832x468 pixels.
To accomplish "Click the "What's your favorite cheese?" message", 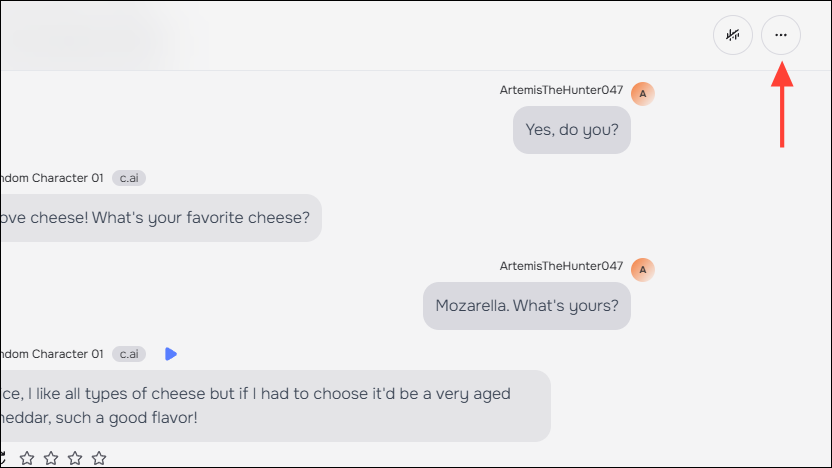I will coord(158,217).
